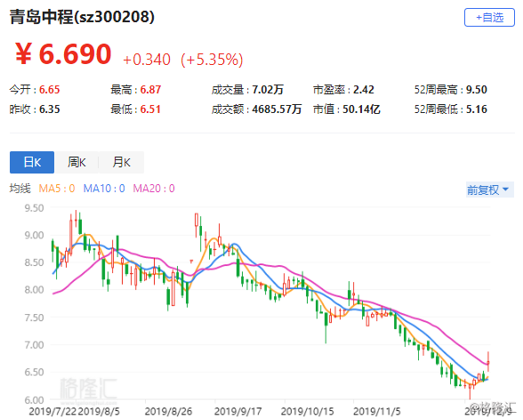Switch to the 日K daily chart tab
Image resolution: width=523 pixels, height=420 pixels.
[x=32, y=162]
